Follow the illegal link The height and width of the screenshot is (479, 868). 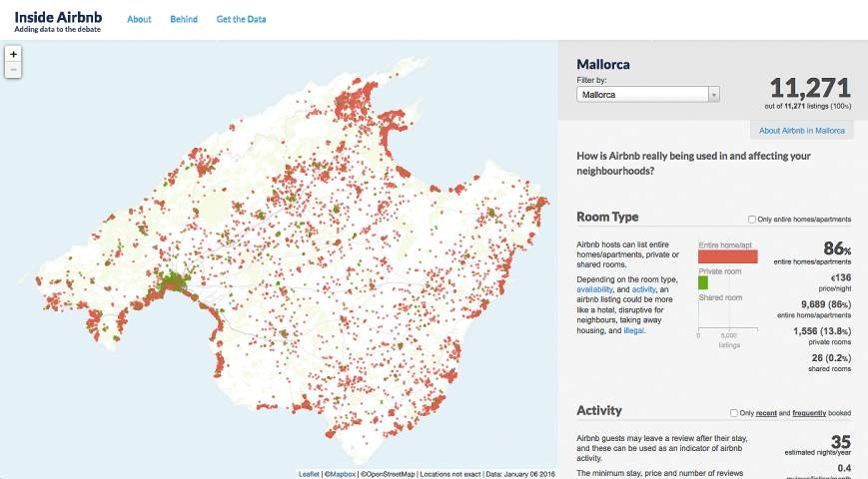pos(633,330)
